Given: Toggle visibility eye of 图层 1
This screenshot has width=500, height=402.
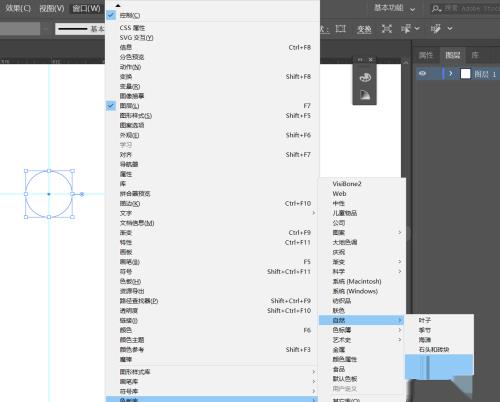Looking at the screenshot, I should [422, 73].
